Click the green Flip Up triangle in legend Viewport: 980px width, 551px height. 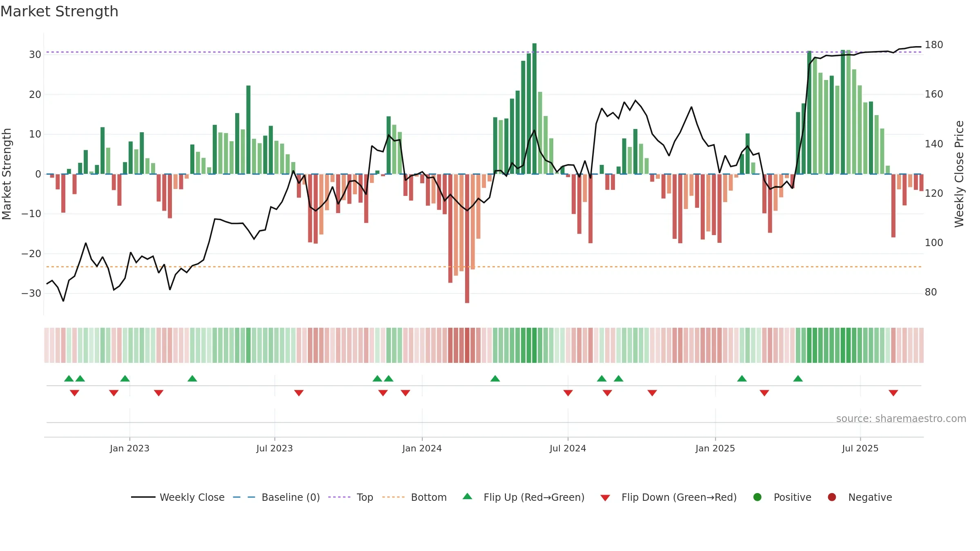tap(468, 496)
